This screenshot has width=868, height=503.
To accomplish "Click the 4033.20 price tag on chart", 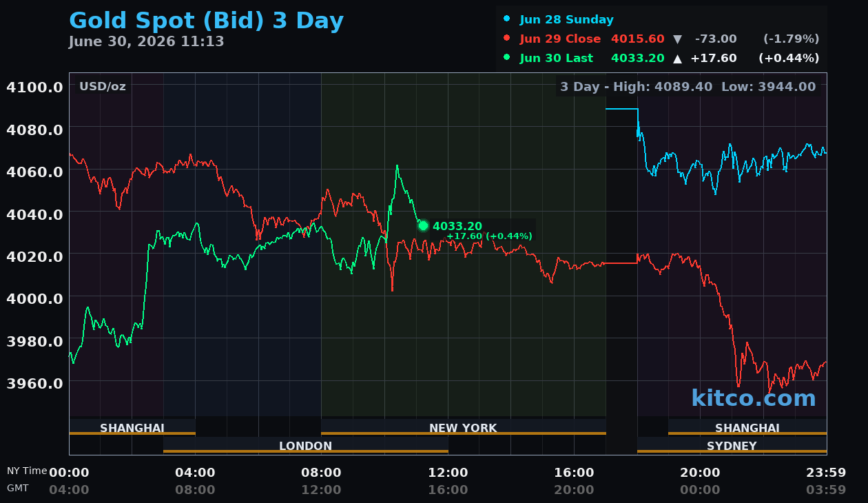I will (x=457, y=226).
